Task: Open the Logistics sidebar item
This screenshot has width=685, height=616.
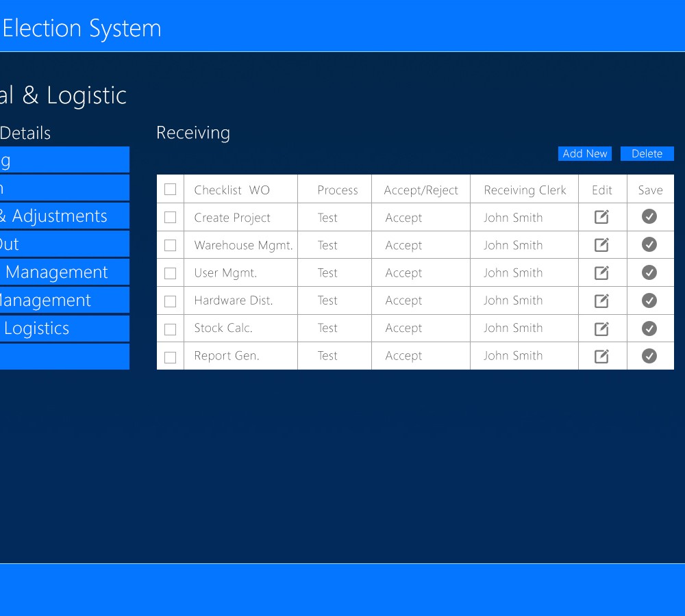Action: tap(64, 329)
